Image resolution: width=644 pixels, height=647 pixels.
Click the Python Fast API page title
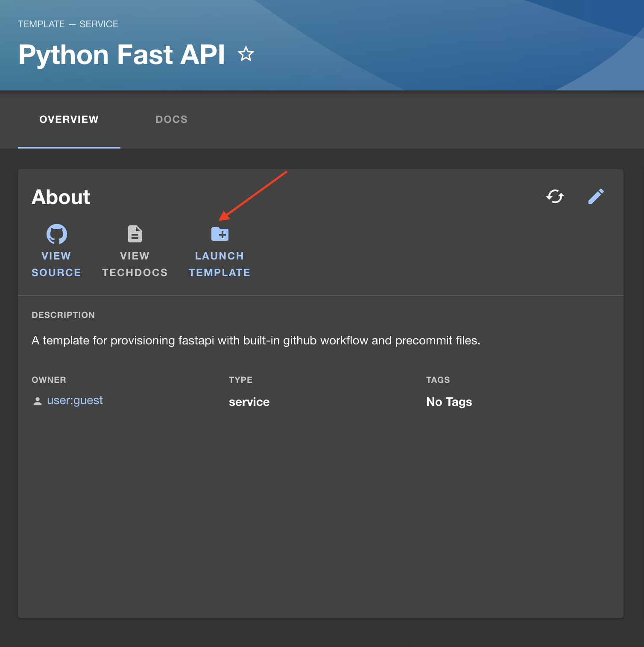(122, 55)
